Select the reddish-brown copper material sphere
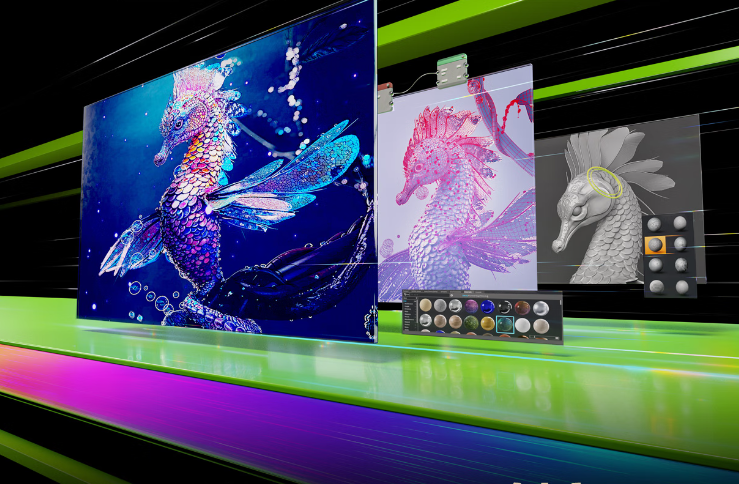739x484 pixels. pyautogui.click(x=522, y=308)
